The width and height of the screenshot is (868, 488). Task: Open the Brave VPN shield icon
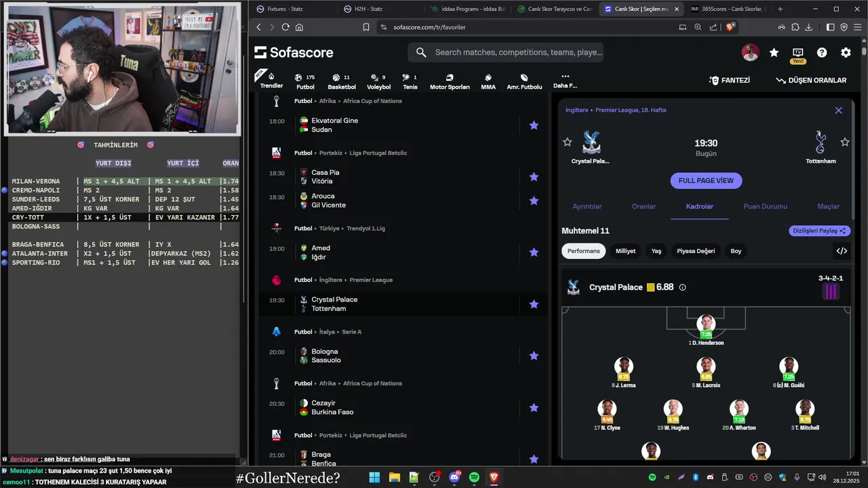click(x=844, y=27)
